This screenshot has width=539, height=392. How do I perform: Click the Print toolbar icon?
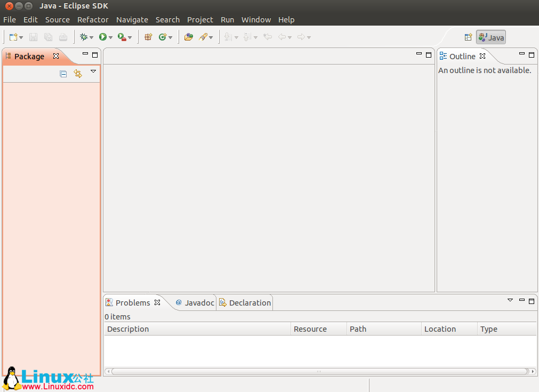[x=63, y=37]
